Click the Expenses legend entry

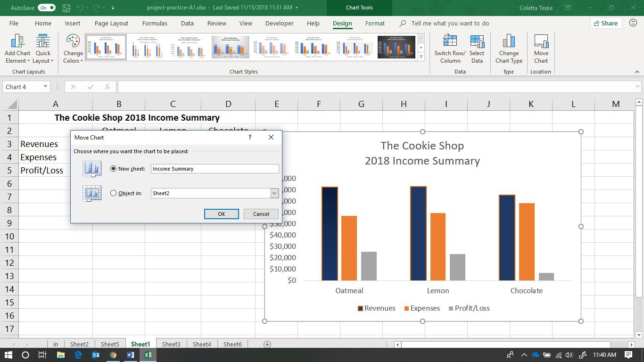[422, 308]
